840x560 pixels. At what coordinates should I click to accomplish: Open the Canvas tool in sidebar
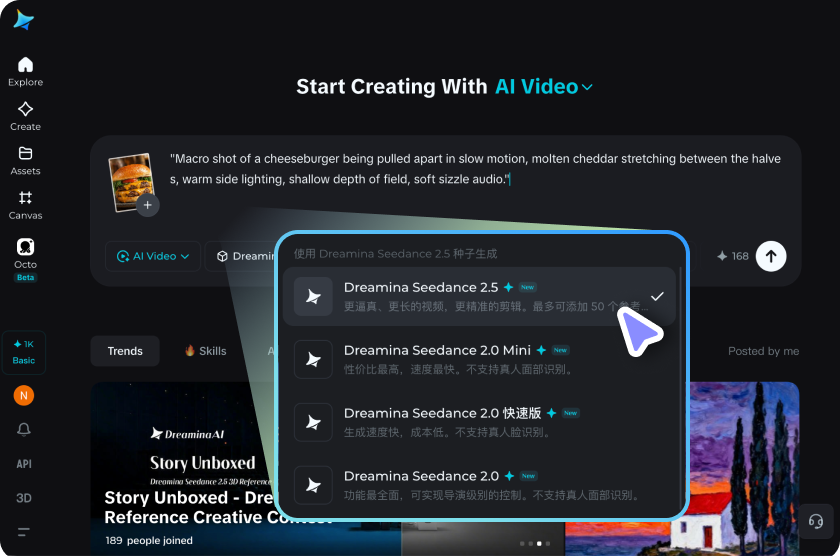[x=25, y=205]
